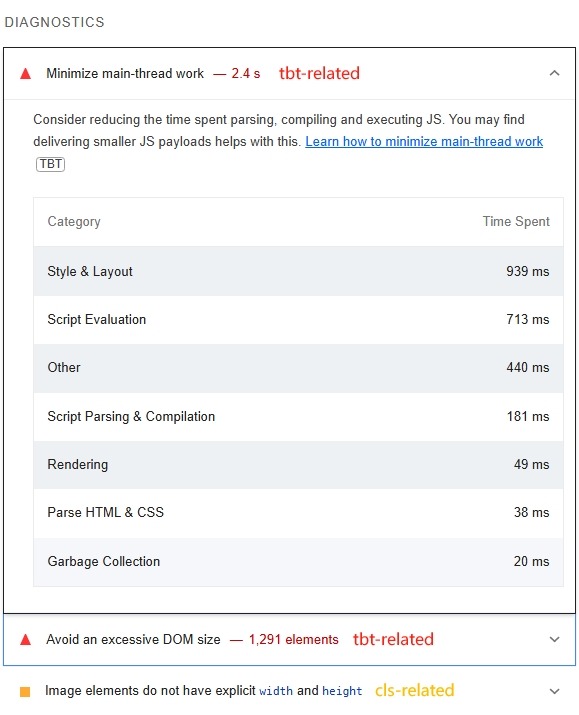The width and height of the screenshot is (579, 715).
Task: Expand the Image elements width and height audit
Action: 554,691
